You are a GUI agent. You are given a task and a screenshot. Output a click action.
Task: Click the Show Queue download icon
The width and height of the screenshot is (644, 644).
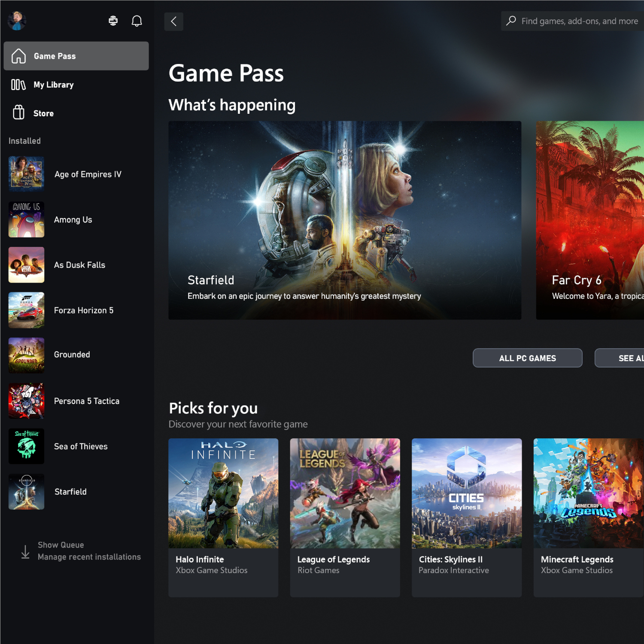click(x=25, y=551)
